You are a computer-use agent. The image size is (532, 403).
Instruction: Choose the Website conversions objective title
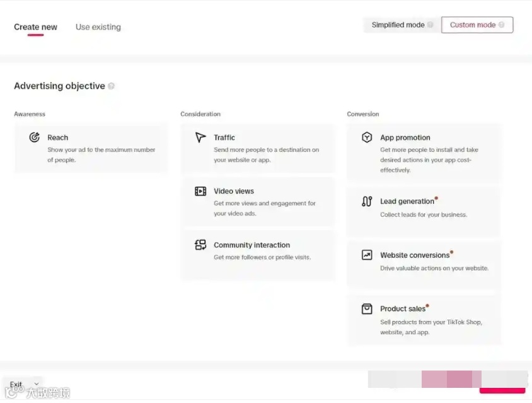(x=415, y=255)
